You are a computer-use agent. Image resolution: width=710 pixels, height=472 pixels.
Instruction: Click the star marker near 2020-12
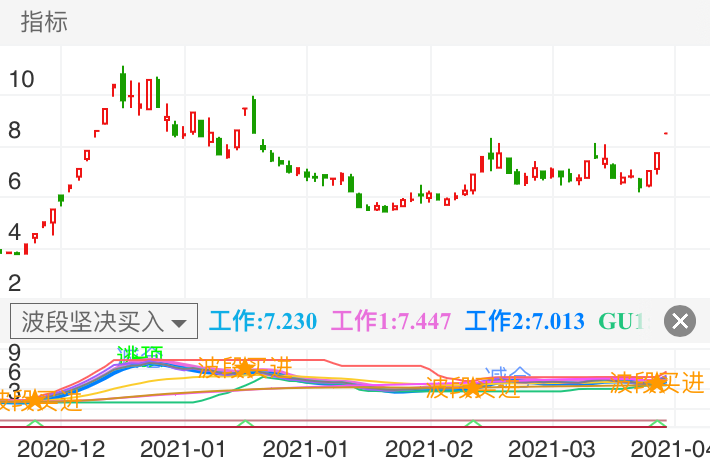click(35, 401)
